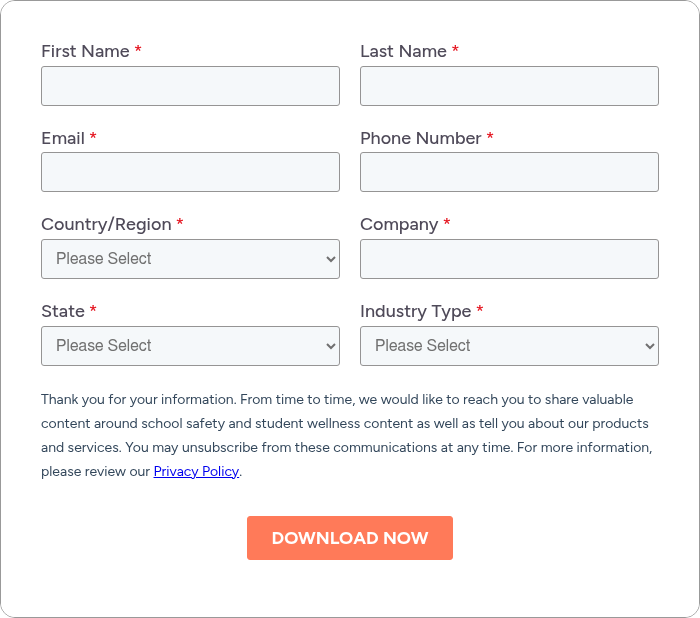Click the First Name input field
Screen dimensions: 700x618
pyautogui.click(x=190, y=86)
